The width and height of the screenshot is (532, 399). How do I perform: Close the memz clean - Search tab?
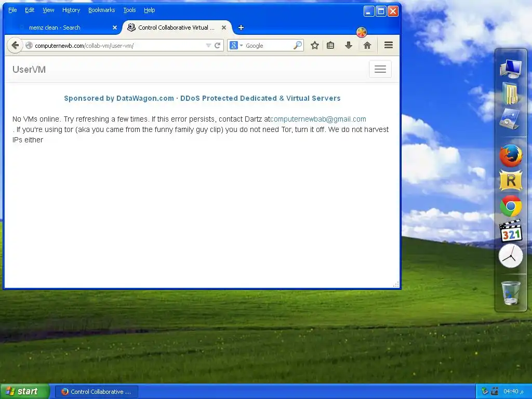(x=115, y=28)
